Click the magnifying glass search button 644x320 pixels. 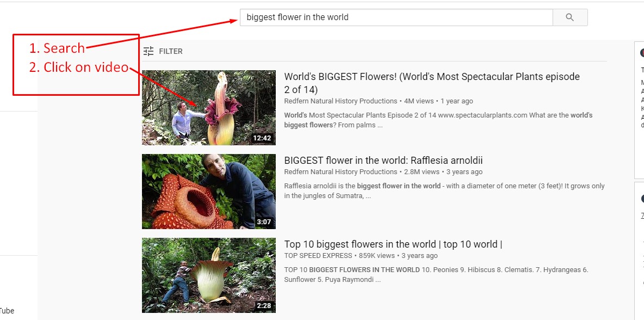coord(569,17)
